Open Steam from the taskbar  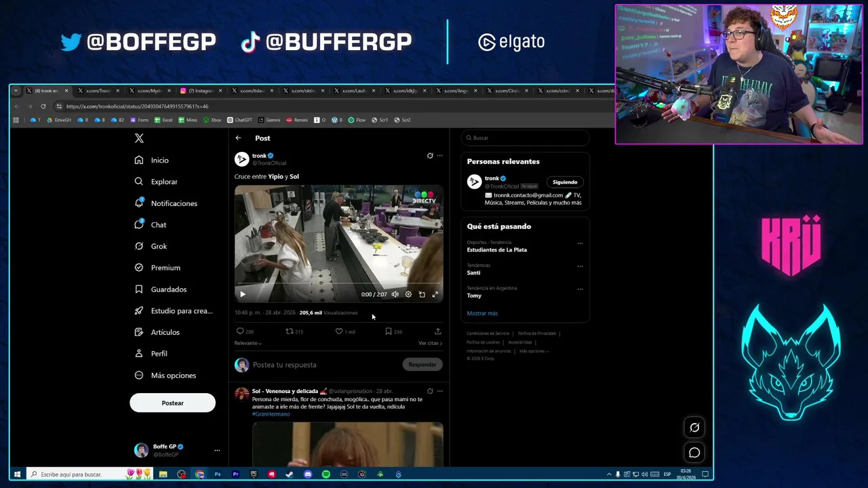click(290, 474)
